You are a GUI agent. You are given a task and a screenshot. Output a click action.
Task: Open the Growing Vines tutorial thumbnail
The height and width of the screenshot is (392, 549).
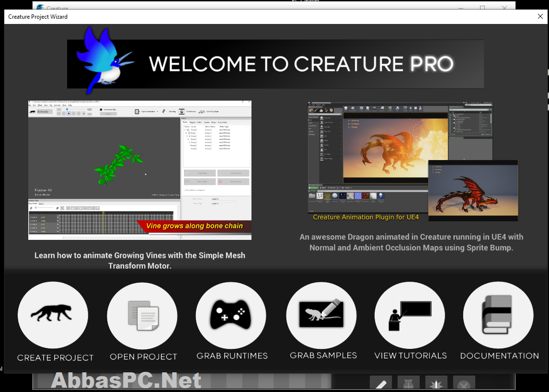click(x=140, y=170)
